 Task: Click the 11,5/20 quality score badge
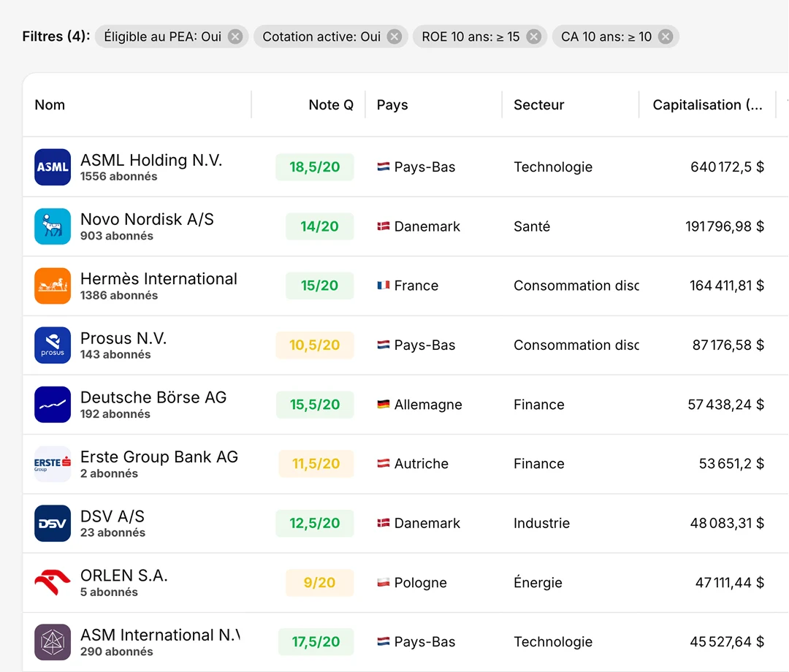click(316, 464)
